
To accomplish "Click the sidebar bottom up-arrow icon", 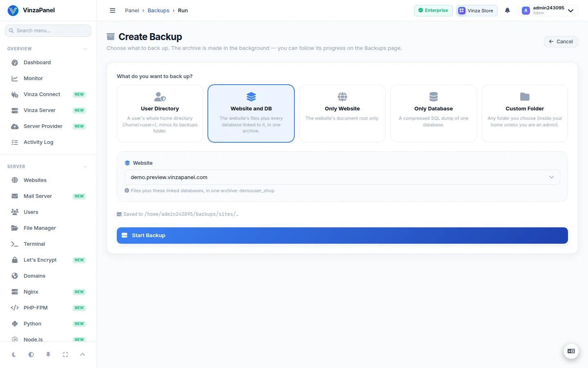I will [x=82, y=355].
